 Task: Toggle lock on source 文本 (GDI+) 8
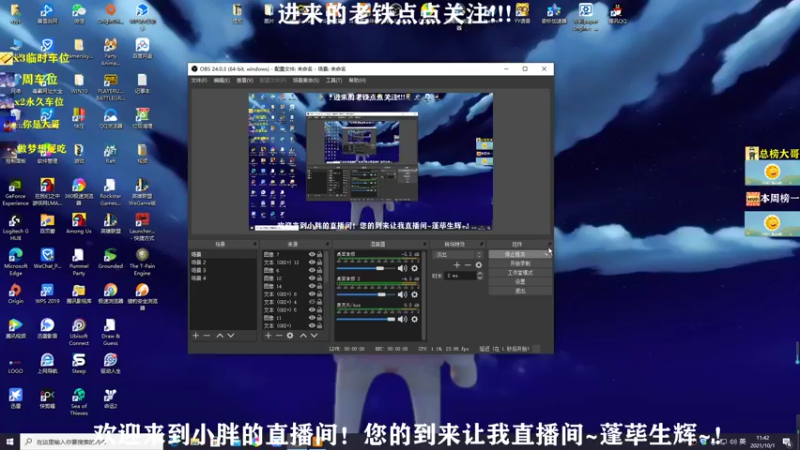[x=319, y=294]
